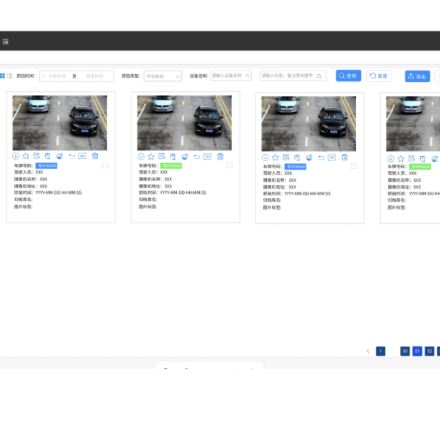The image size is (440, 440).
Task: Switch to grid card view
Action: click(x=2, y=76)
